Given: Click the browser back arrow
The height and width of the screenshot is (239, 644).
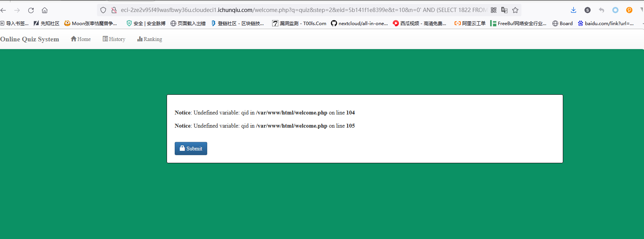Looking at the screenshot, I should (x=3, y=10).
